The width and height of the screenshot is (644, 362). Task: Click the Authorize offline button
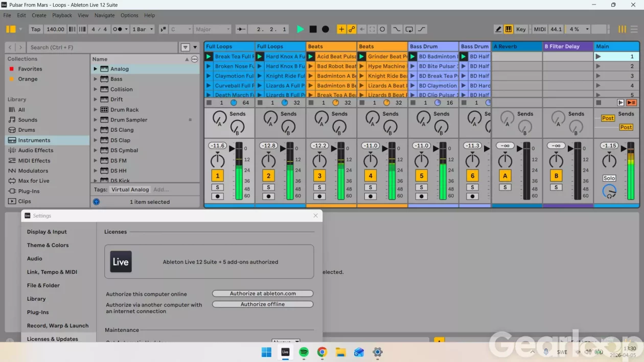[x=263, y=304]
